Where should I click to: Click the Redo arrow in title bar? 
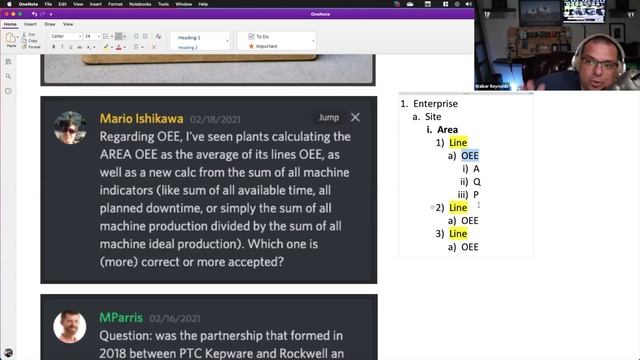tap(42, 14)
